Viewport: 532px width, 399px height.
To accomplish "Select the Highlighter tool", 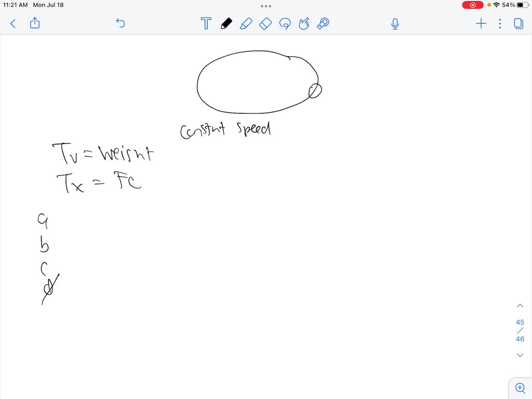I will pyautogui.click(x=246, y=23).
